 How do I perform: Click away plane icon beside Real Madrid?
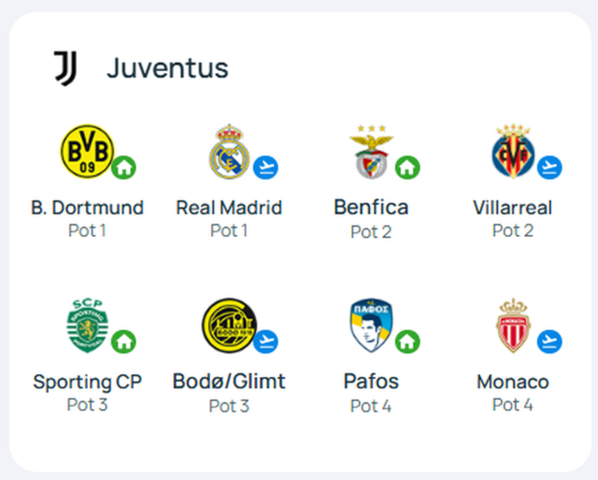[265, 167]
